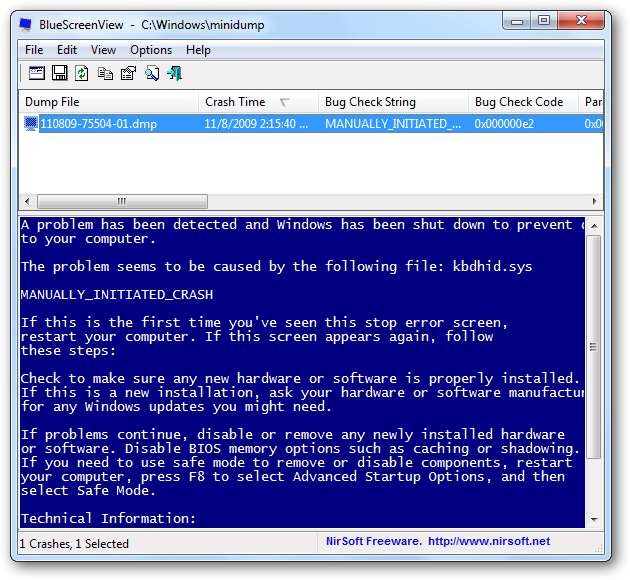This screenshot has height=580, width=630.
Task: Click the Find magnifier toolbar icon
Action: click(x=152, y=73)
